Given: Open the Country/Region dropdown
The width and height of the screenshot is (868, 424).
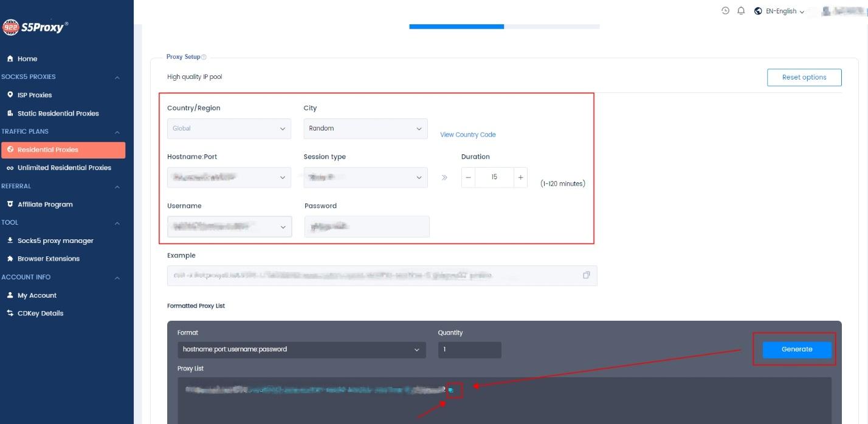Looking at the screenshot, I should point(229,128).
